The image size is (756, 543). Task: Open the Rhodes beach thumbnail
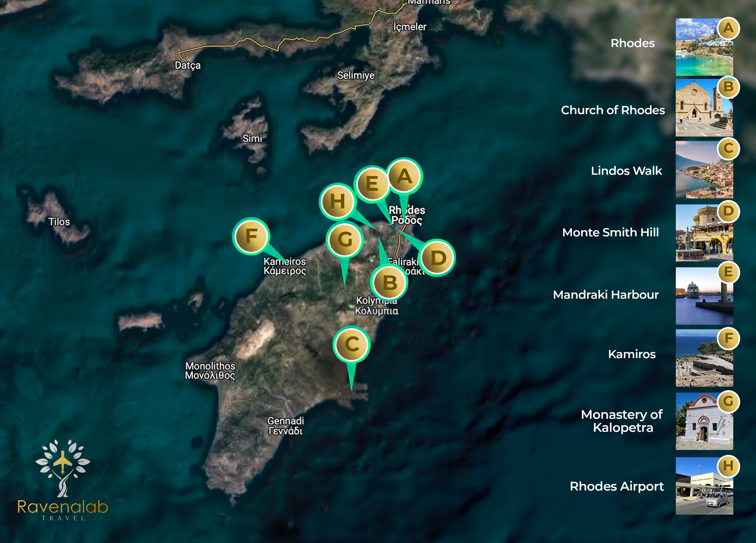704,47
